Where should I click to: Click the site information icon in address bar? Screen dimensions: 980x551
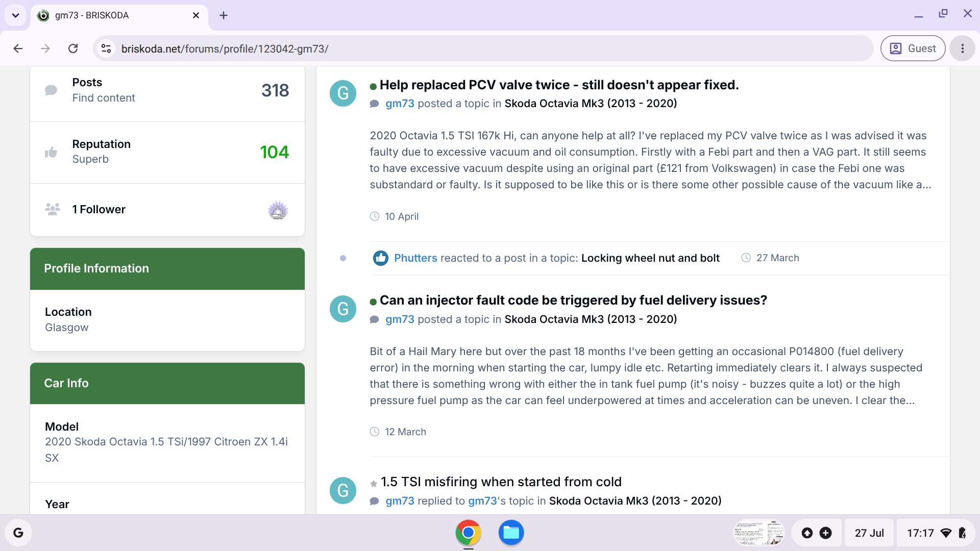tap(106, 48)
